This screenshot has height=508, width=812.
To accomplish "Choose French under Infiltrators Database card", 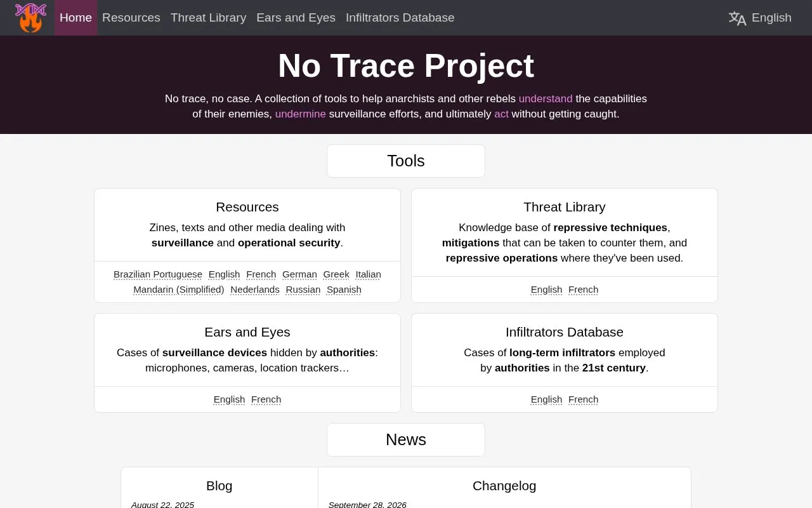I will [584, 399].
